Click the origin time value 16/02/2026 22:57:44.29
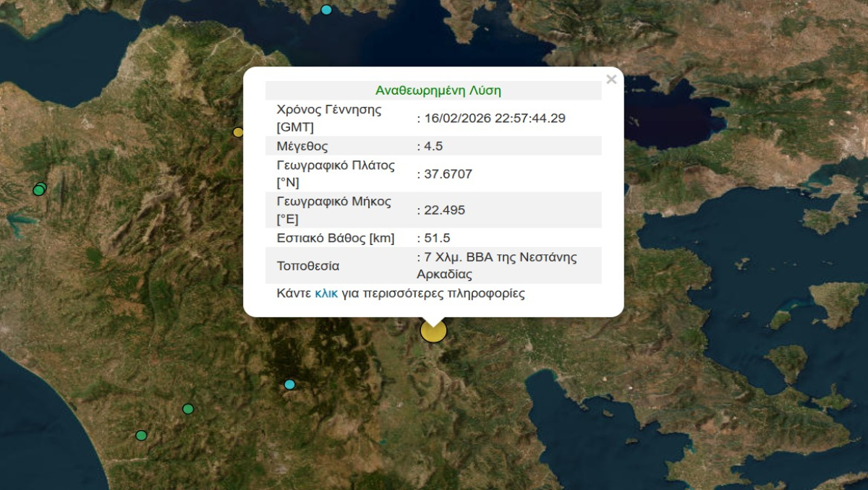 pos(493,119)
